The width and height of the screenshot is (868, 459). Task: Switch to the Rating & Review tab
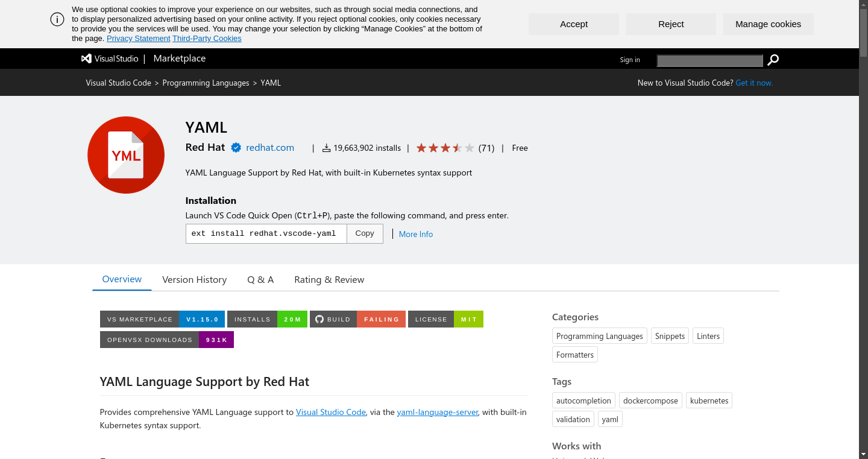[x=329, y=280]
